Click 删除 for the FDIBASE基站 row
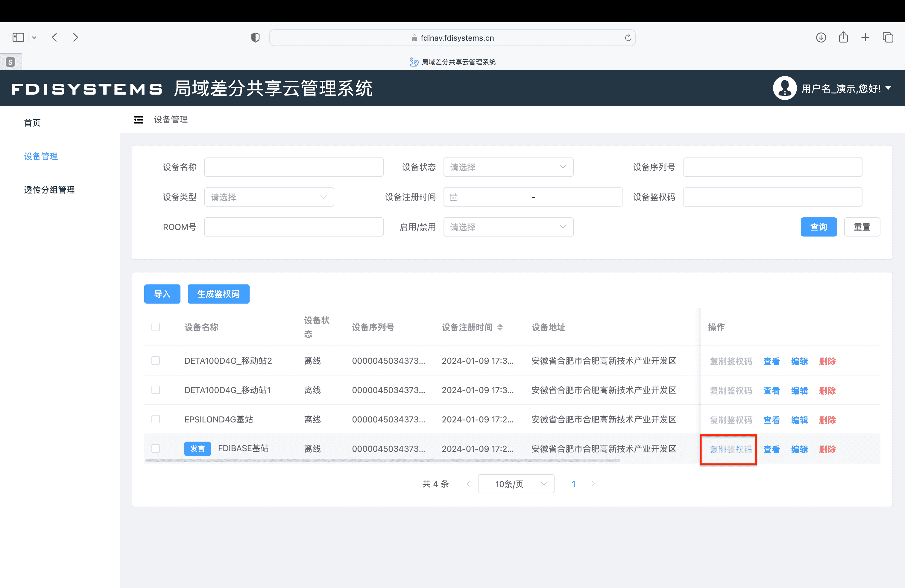Image resolution: width=905 pixels, height=588 pixels. pos(827,449)
